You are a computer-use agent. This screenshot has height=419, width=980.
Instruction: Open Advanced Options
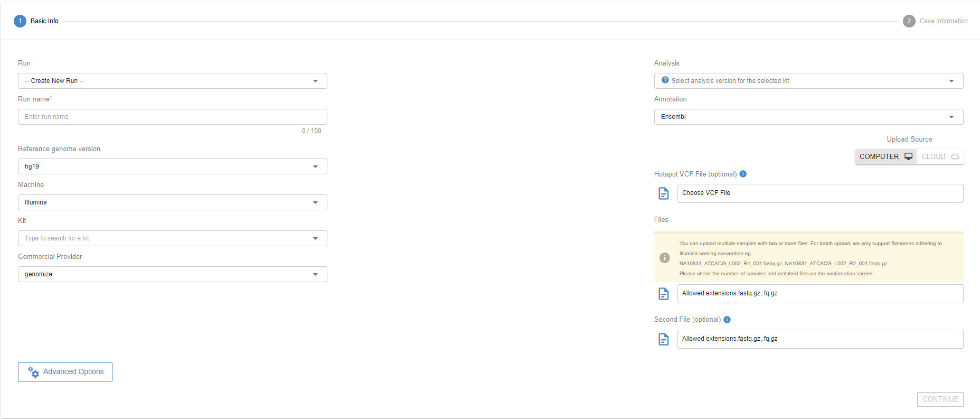point(65,372)
